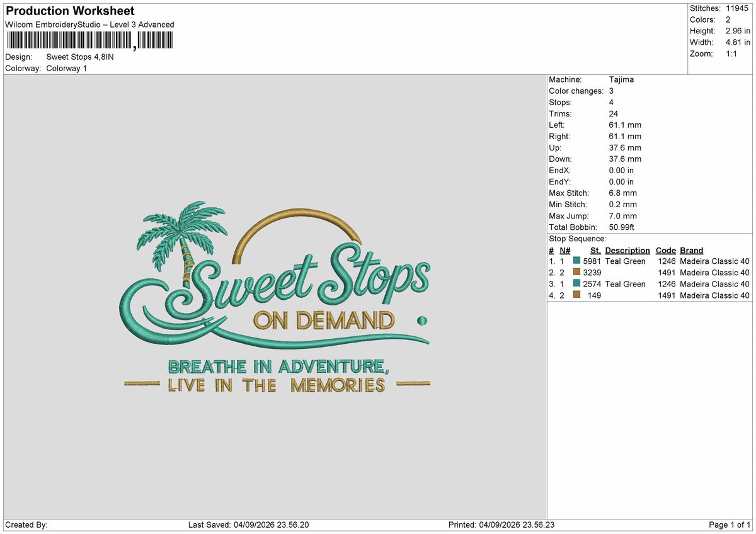Click the Stops value 4

point(612,102)
